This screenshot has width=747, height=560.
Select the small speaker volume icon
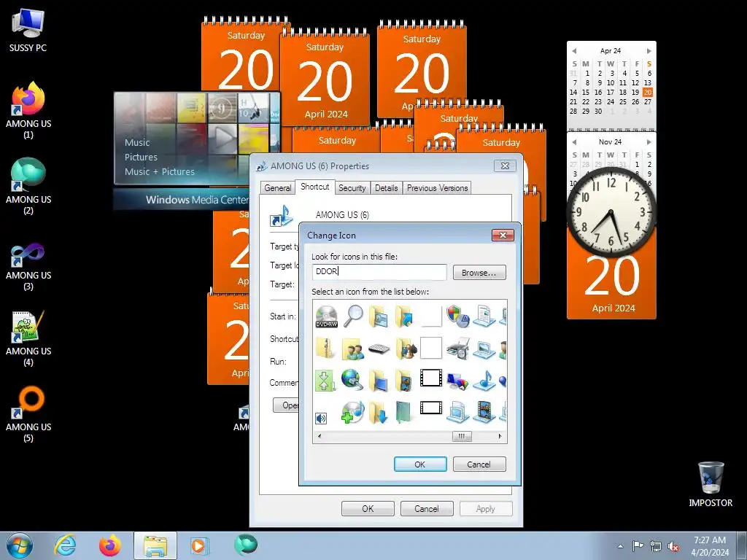(x=321, y=419)
